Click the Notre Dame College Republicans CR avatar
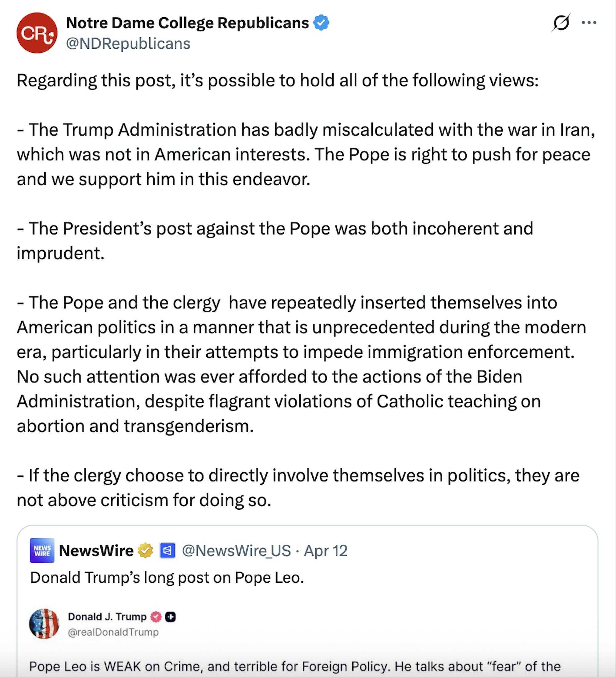 pos(37,33)
